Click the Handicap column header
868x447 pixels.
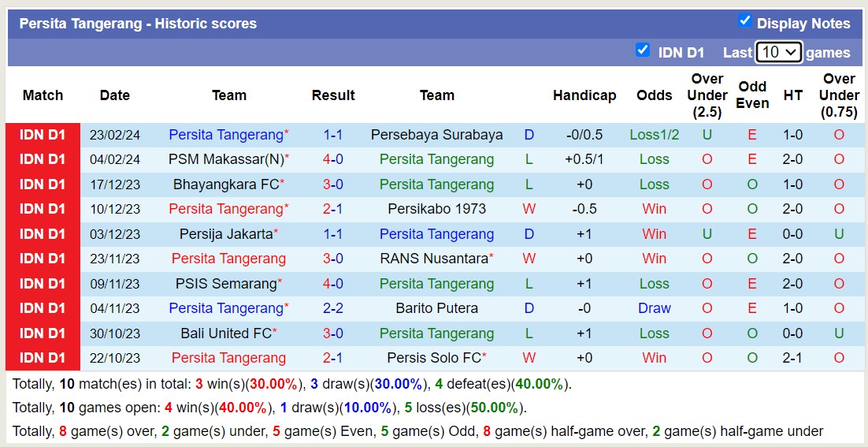[x=584, y=95]
